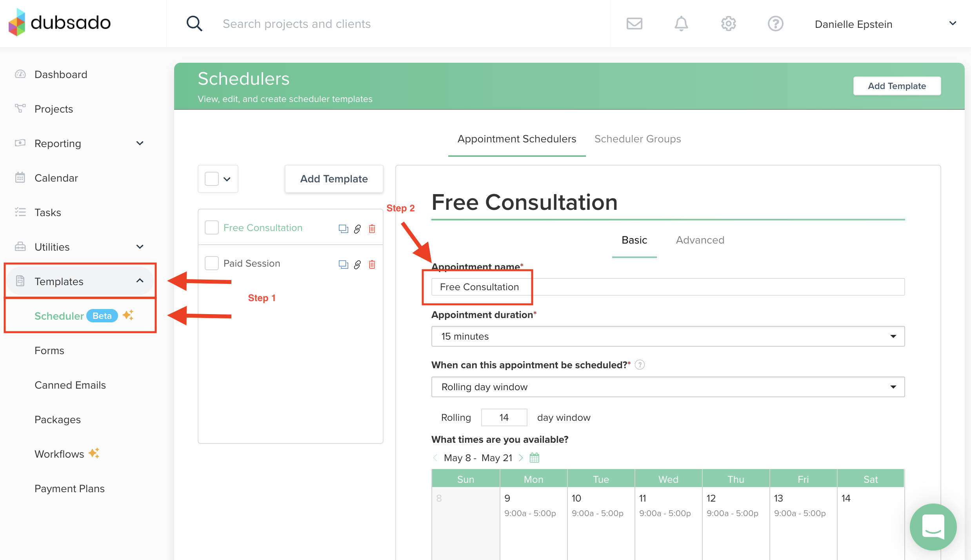Screen dimensions: 971x560
Task: Open the mail inbox icon
Action: 634,24
